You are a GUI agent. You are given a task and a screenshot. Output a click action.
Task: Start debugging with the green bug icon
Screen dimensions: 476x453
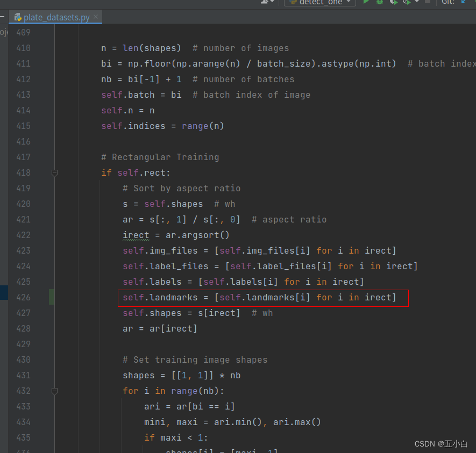(380, 2)
